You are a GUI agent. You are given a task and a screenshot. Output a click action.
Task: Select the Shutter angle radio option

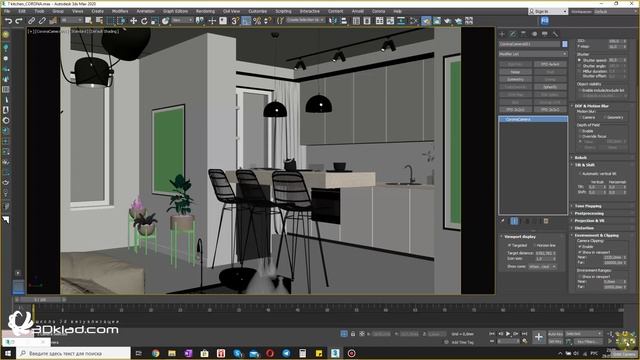point(580,66)
